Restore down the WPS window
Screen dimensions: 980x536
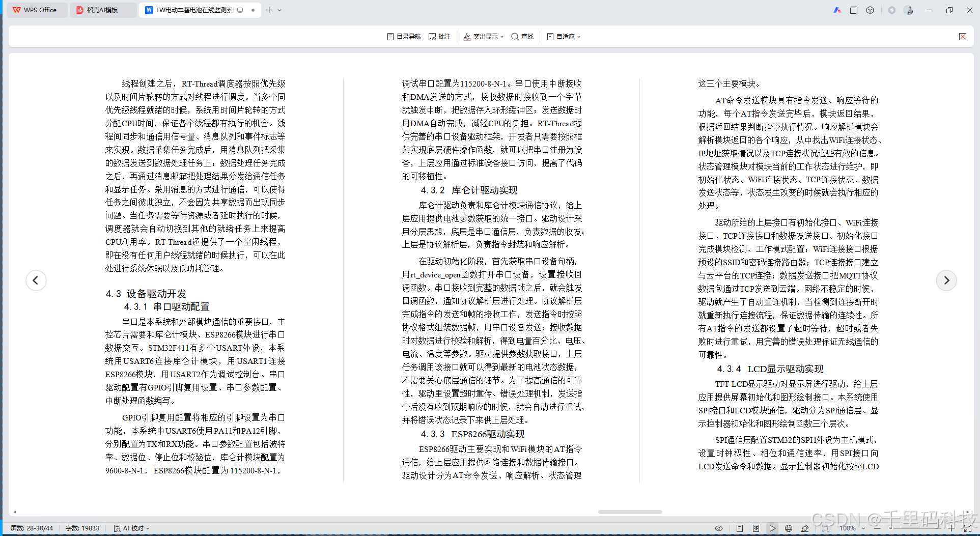[x=949, y=10]
